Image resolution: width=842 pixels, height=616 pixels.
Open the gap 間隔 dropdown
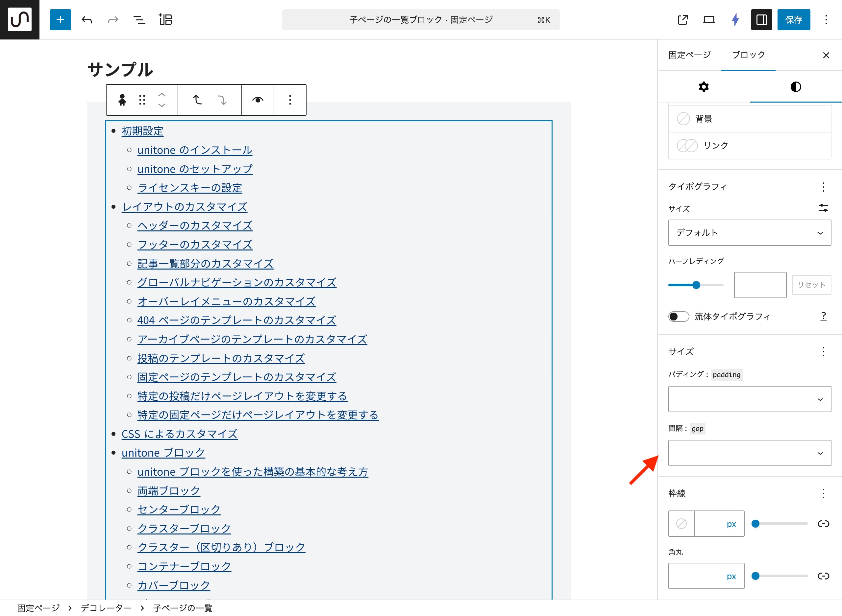click(749, 453)
